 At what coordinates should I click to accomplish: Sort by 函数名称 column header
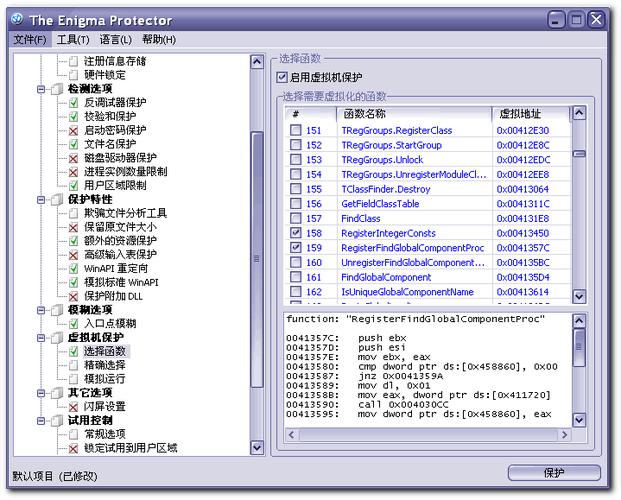(x=414, y=114)
